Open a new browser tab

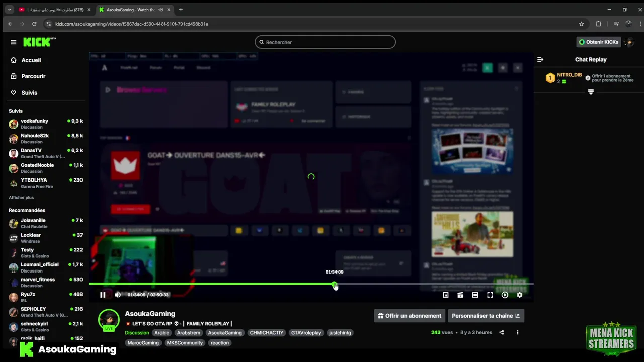(x=181, y=10)
